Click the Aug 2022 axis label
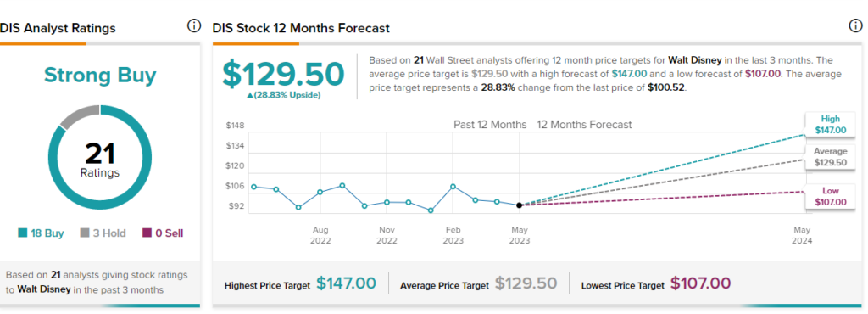The width and height of the screenshot is (868, 314). click(320, 235)
